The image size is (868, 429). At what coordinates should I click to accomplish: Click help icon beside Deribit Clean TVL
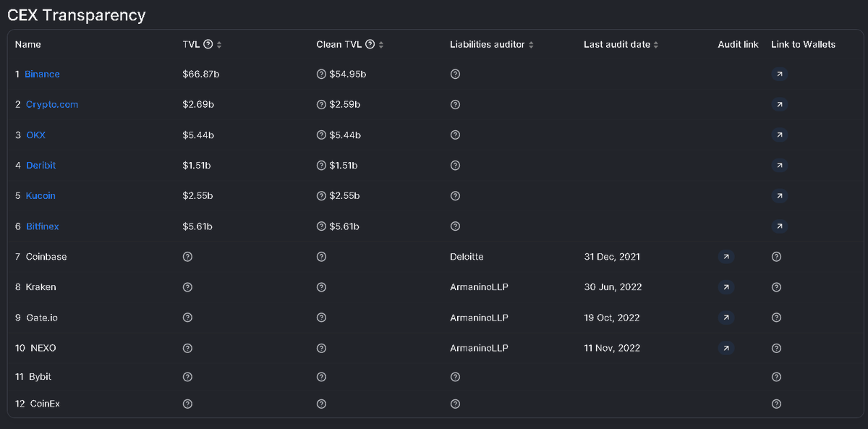(x=321, y=165)
